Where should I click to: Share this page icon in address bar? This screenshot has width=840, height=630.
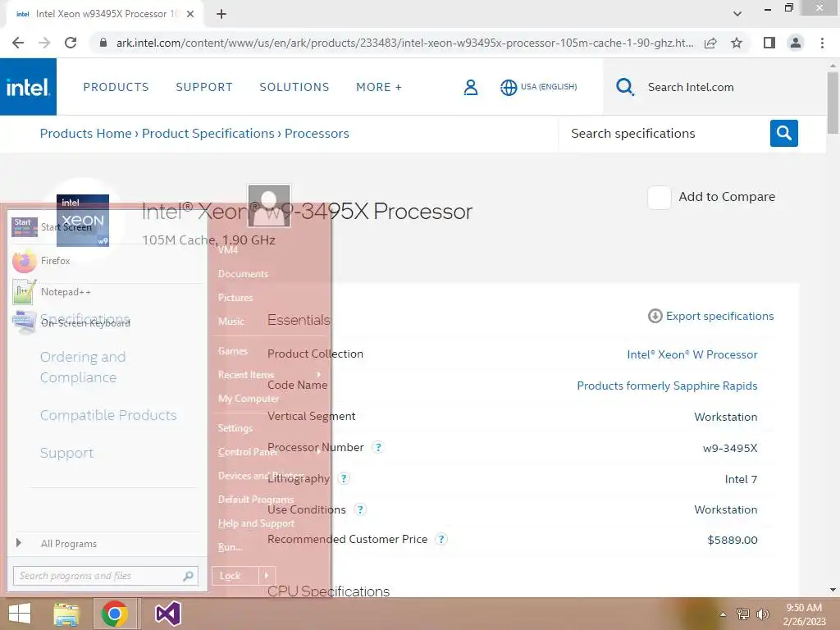[x=710, y=43]
